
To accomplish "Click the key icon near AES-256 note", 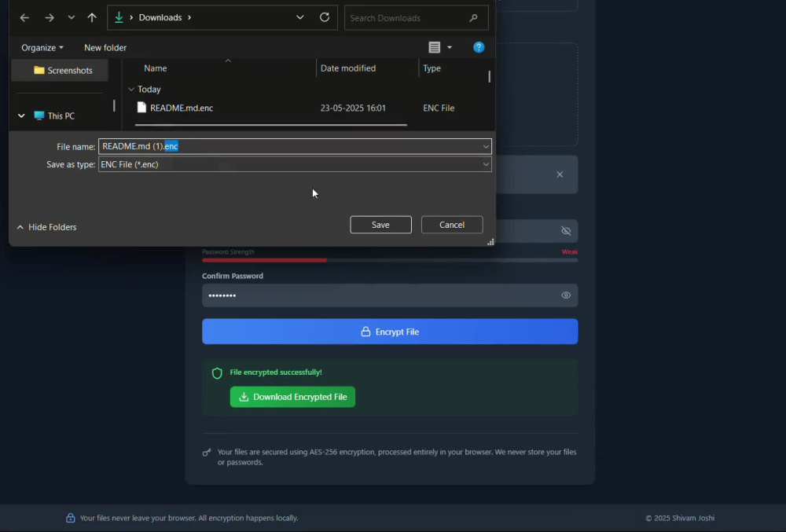I will [207, 453].
